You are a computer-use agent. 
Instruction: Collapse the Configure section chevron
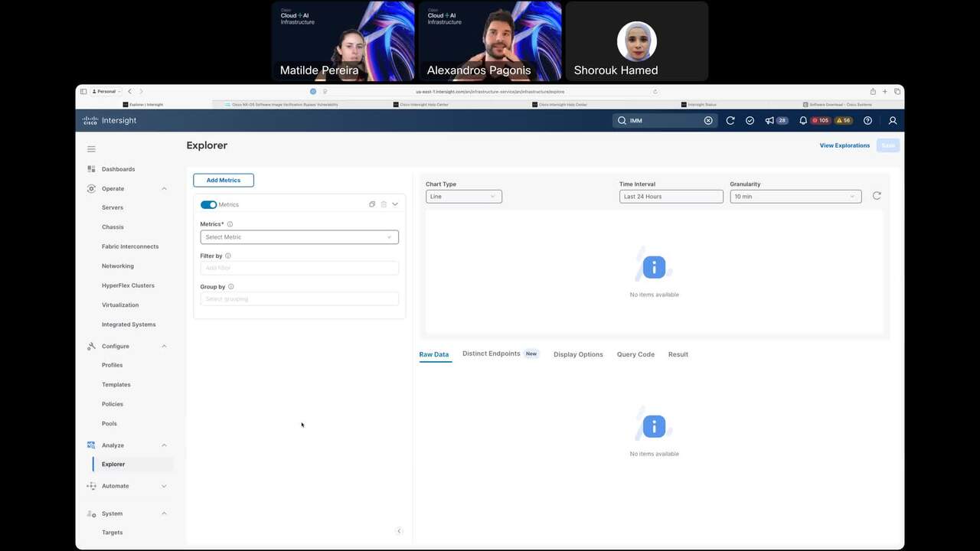(x=164, y=346)
